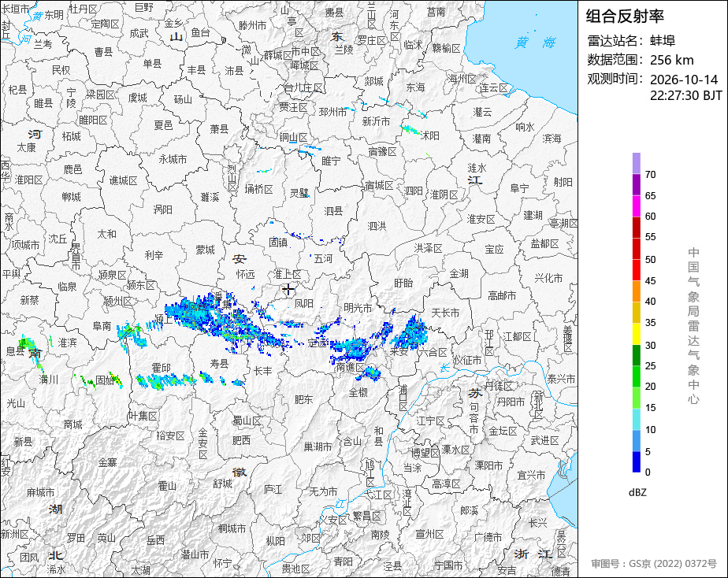Click the lavender swatch above 70 dBZ
The image size is (728, 578).
point(636,163)
